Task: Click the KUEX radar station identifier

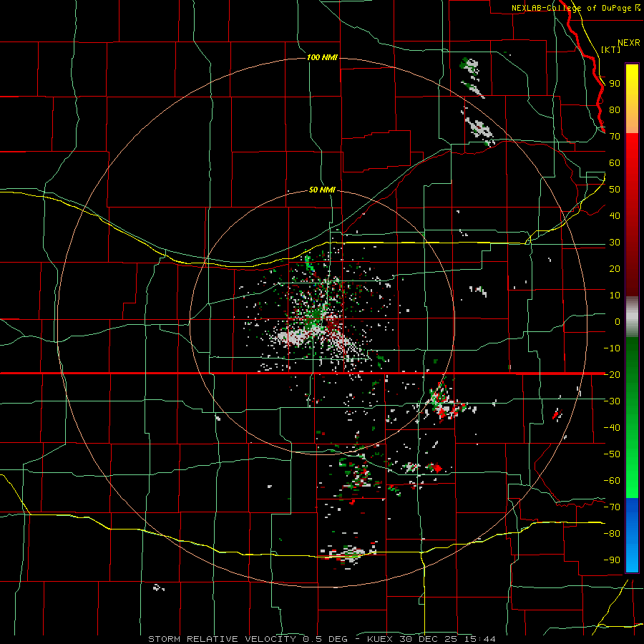Action: coord(379,639)
